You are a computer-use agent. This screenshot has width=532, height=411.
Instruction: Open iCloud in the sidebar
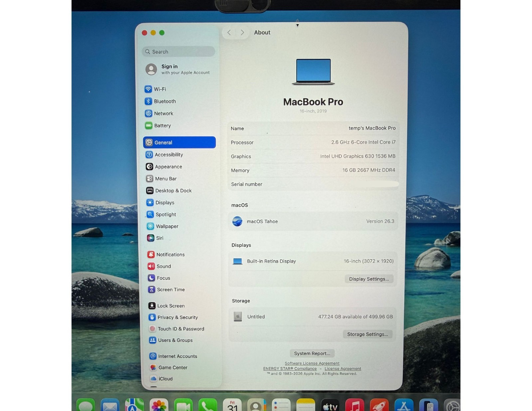161,379
